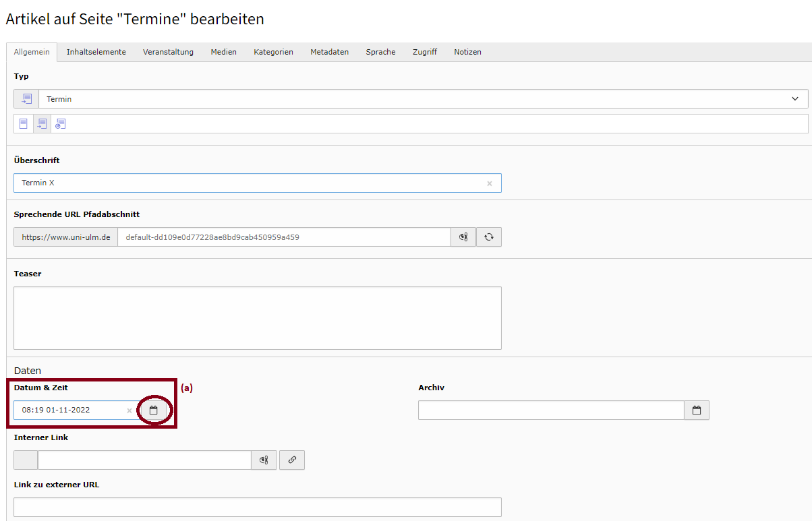Open the Datum & Zeit calendar picker
This screenshot has width=812, height=521.
[x=153, y=410]
